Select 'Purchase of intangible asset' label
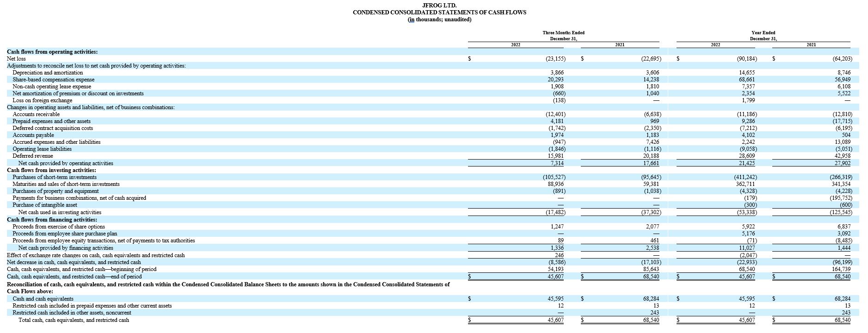Screen dimensions: 868x333 point(45,205)
